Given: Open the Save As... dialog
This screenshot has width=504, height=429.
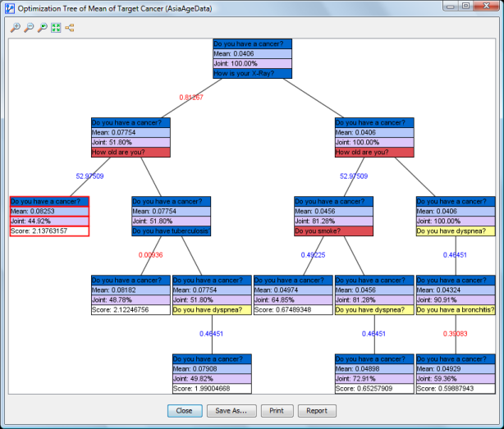Looking at the screenshot, I should click(x=231, y=411).
